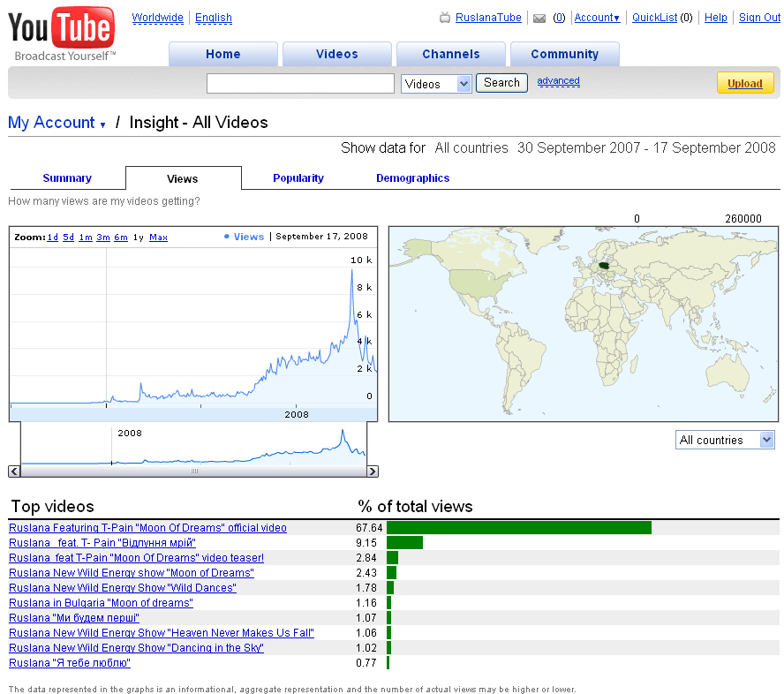Set chart zoom to 5d

click(69, 238)
